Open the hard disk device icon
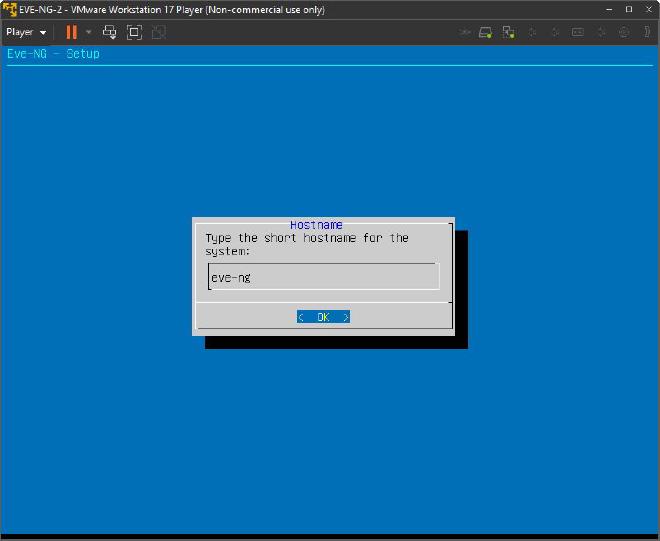 coord(485,32)
